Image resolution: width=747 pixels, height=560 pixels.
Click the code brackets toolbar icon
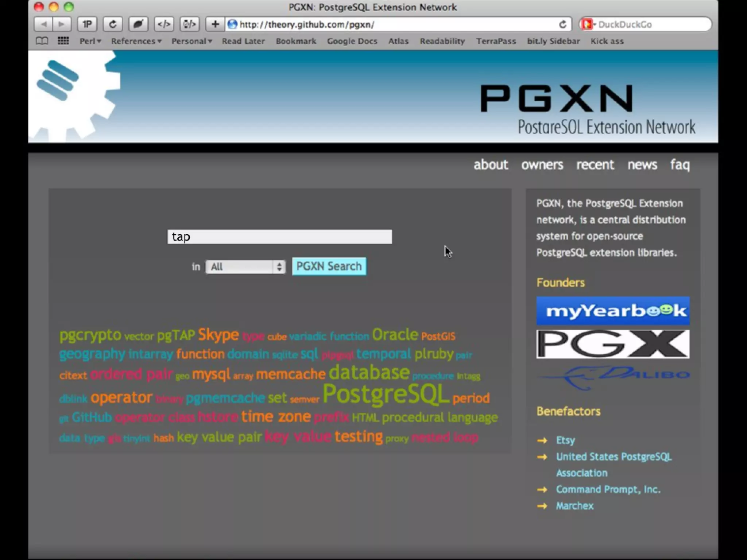click(164, 24)
